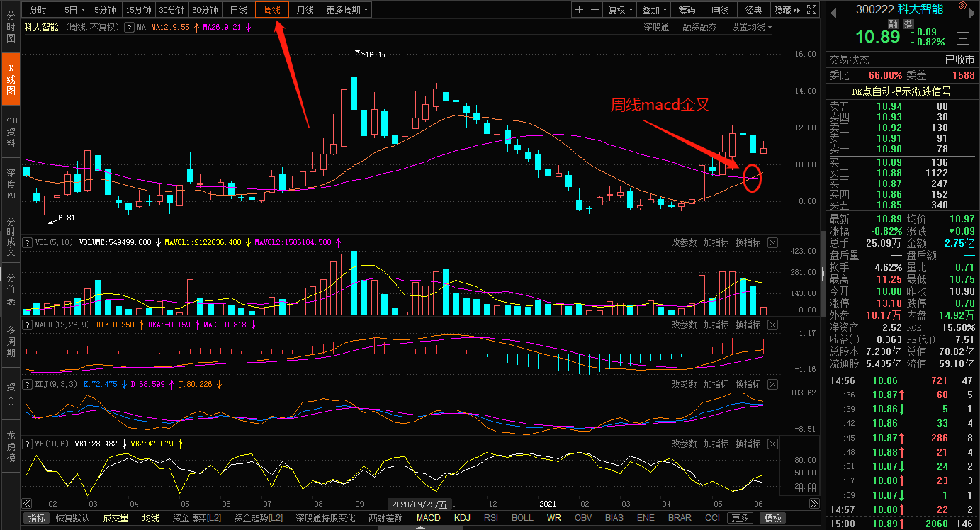Toggle WR indicator in bottom bar

tap(554, 518)
